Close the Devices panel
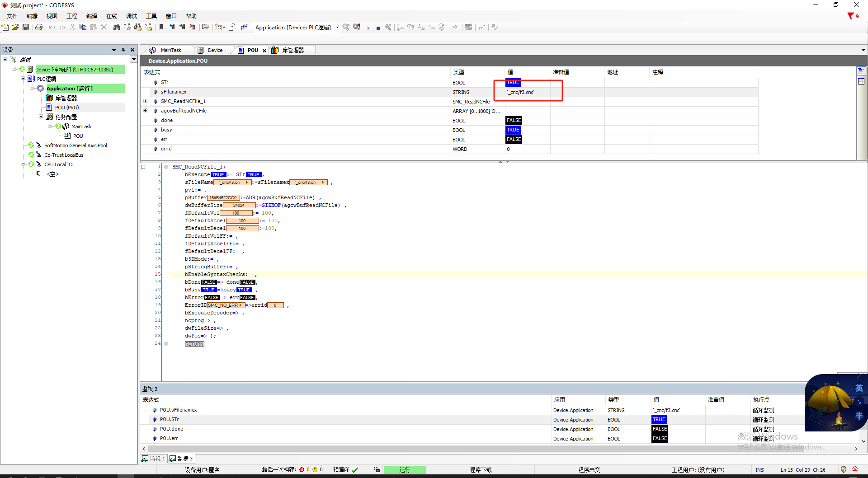868x478 pixels. (132, 50)
